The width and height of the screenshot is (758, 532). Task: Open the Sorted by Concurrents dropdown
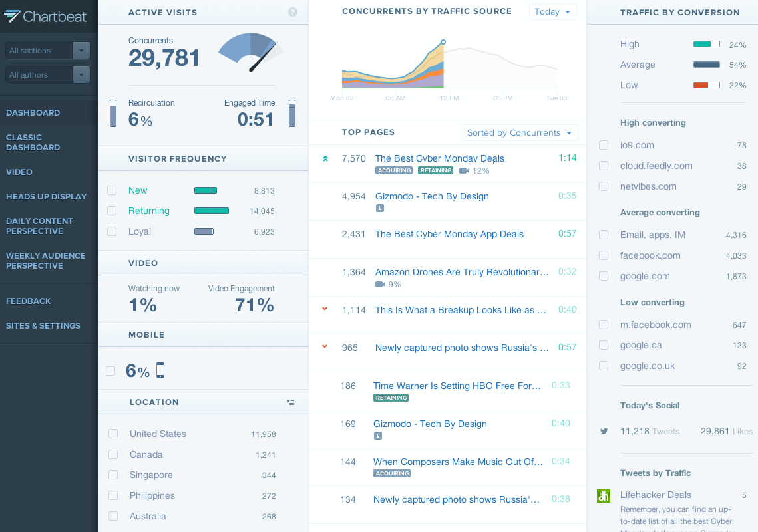tap(520, 132)
